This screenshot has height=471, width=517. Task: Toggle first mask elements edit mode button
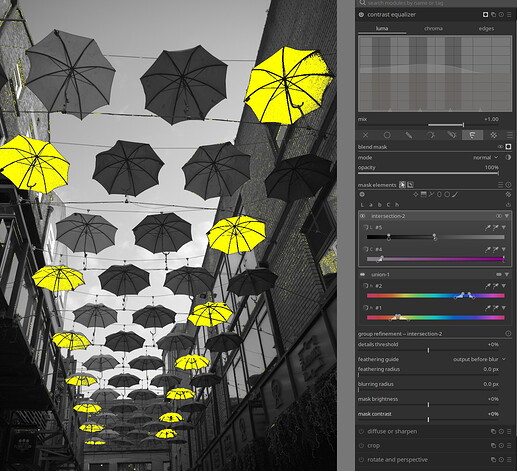403,185
